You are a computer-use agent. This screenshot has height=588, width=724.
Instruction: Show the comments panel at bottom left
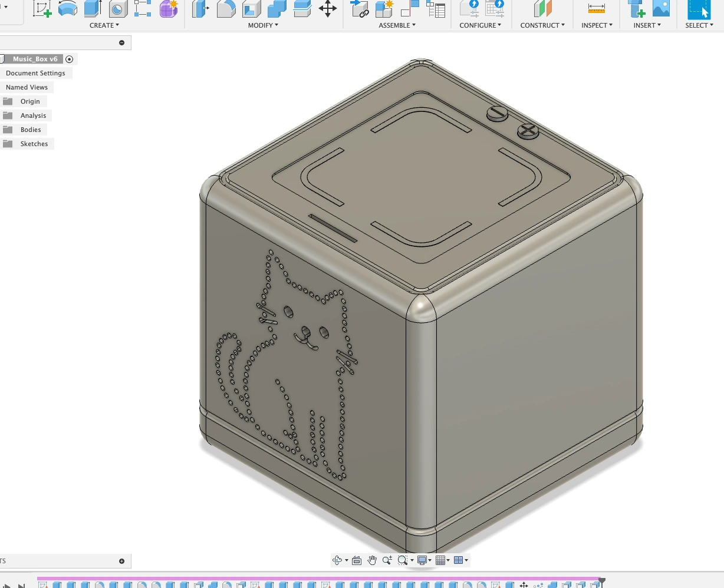tap(122, 561)
